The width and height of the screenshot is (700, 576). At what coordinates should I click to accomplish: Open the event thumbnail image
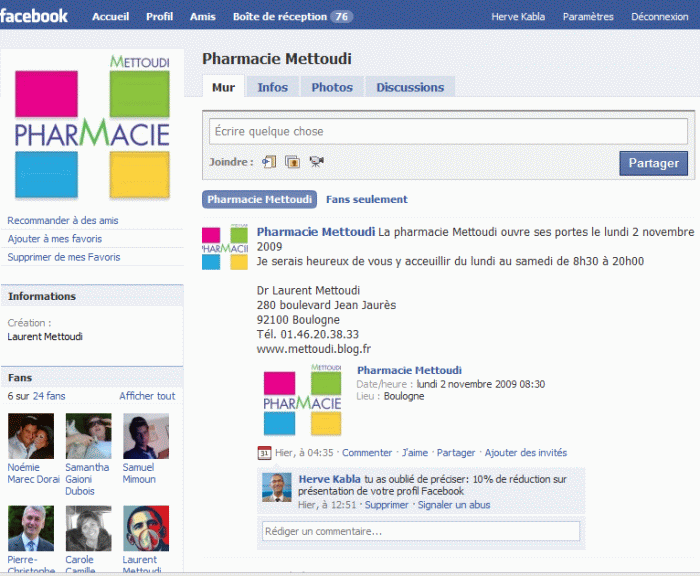click(302, 400)
